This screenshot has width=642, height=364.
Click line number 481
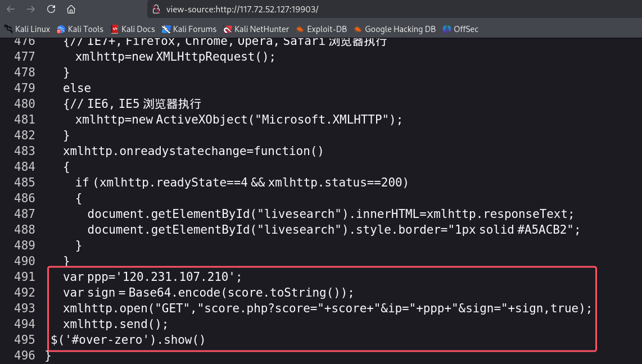pyautogui.click(x=25, y=120)
